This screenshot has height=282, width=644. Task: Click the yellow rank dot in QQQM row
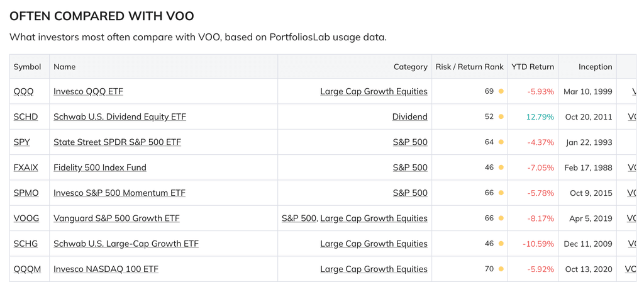(501, 269)
